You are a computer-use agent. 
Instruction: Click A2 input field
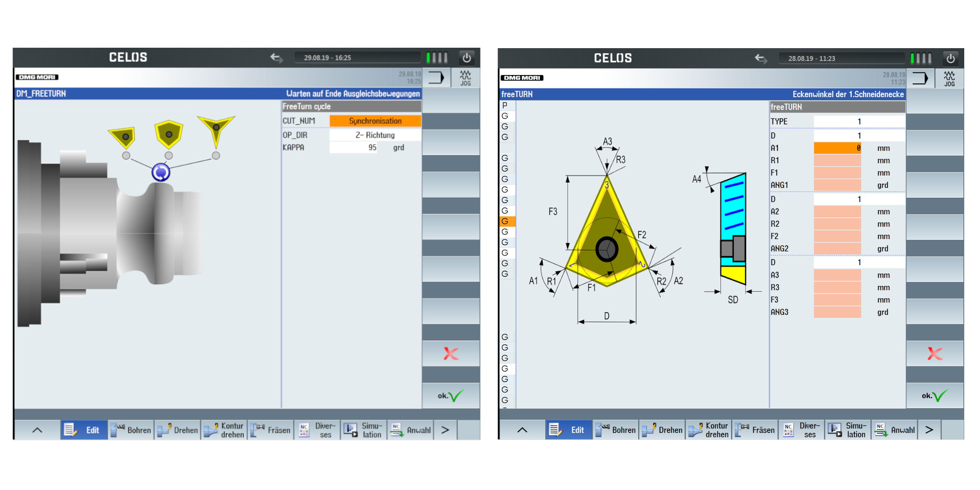837,212
